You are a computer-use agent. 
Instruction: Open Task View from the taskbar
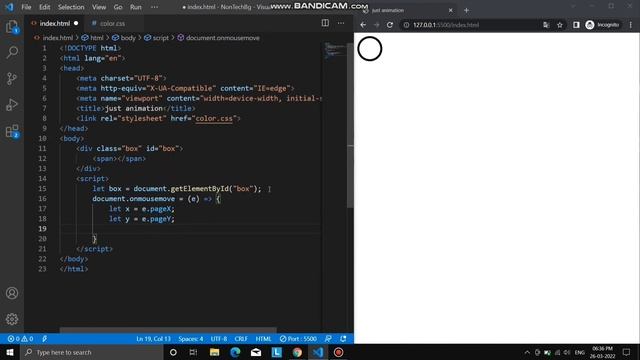[193, 352]
